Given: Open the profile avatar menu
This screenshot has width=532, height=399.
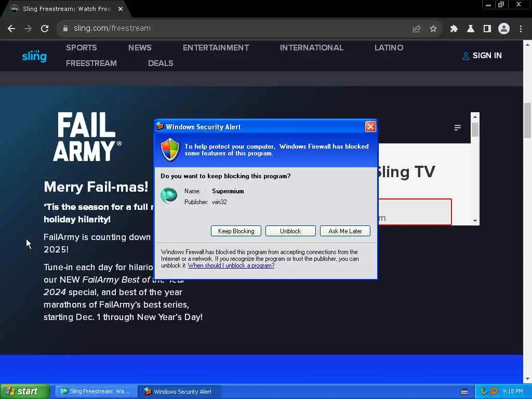Looking at the screenshot, I should coord(504,29).
